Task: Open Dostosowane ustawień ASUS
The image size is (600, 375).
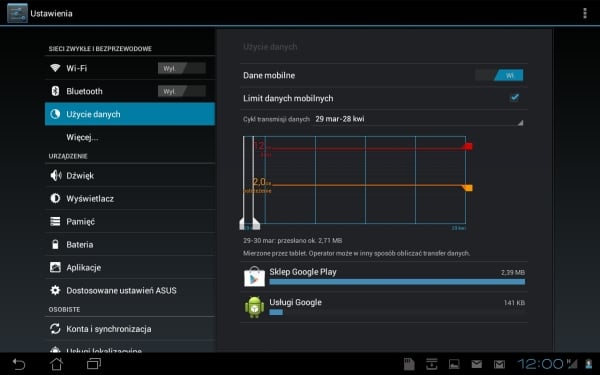Action: click(x=130, y=290)
